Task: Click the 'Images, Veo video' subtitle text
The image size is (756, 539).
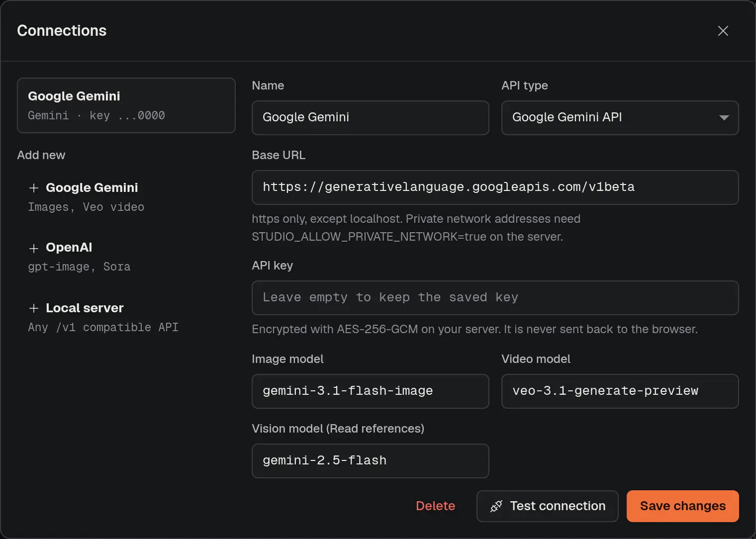Action: [x=86, y=207]
